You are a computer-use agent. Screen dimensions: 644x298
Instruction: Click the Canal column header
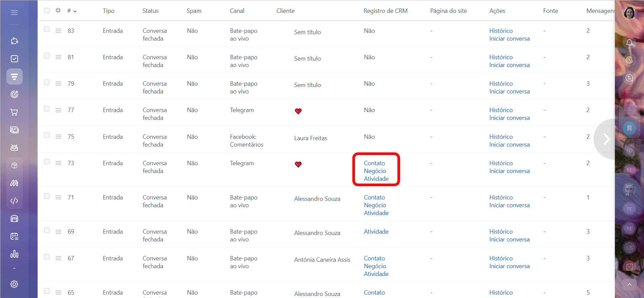click(x=237, y=11)
